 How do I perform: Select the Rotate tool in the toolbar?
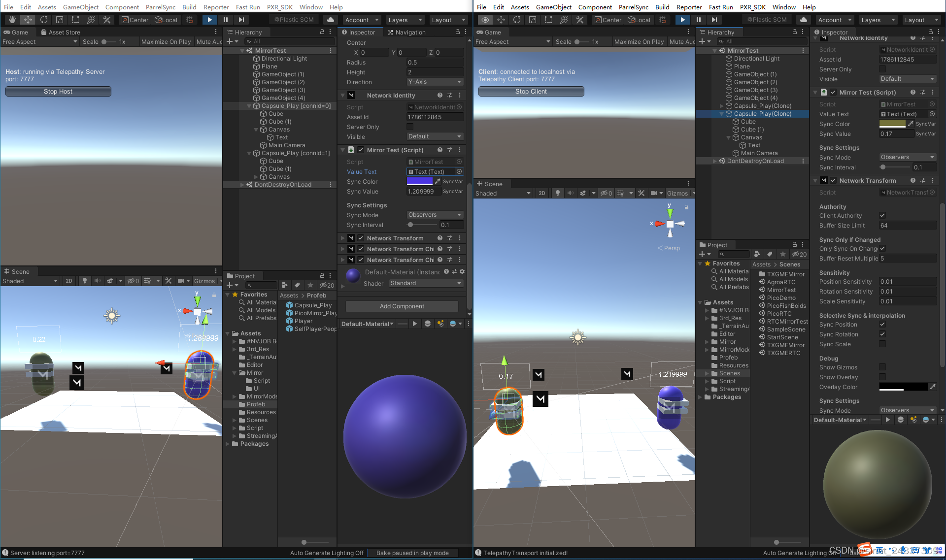point(44,20)
